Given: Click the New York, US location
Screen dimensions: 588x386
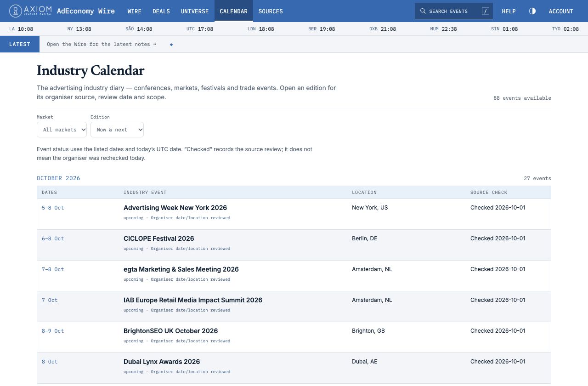Looking at the screenshot, I should [370, 208].
